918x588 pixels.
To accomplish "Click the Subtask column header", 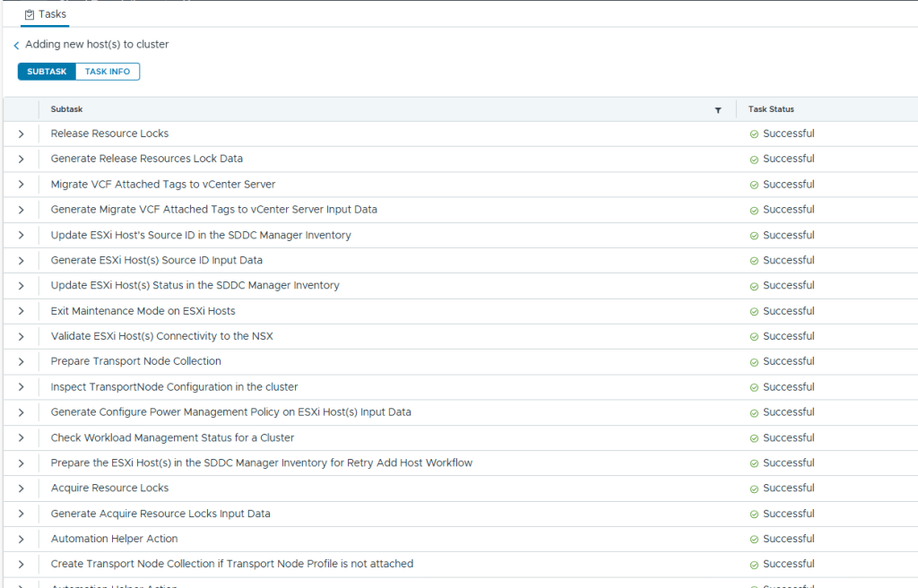I will [66, 109].
